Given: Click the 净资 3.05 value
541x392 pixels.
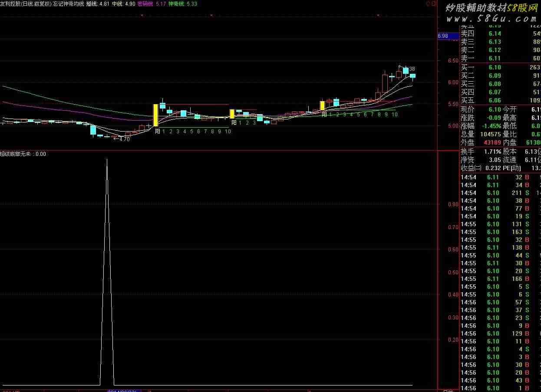Looking at the screenshot, I should [x=495, y=160].
